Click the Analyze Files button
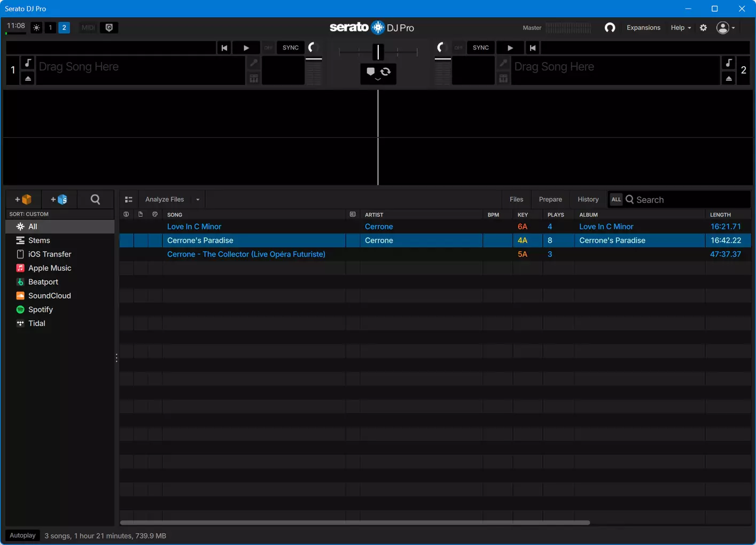 click(165, 199)
